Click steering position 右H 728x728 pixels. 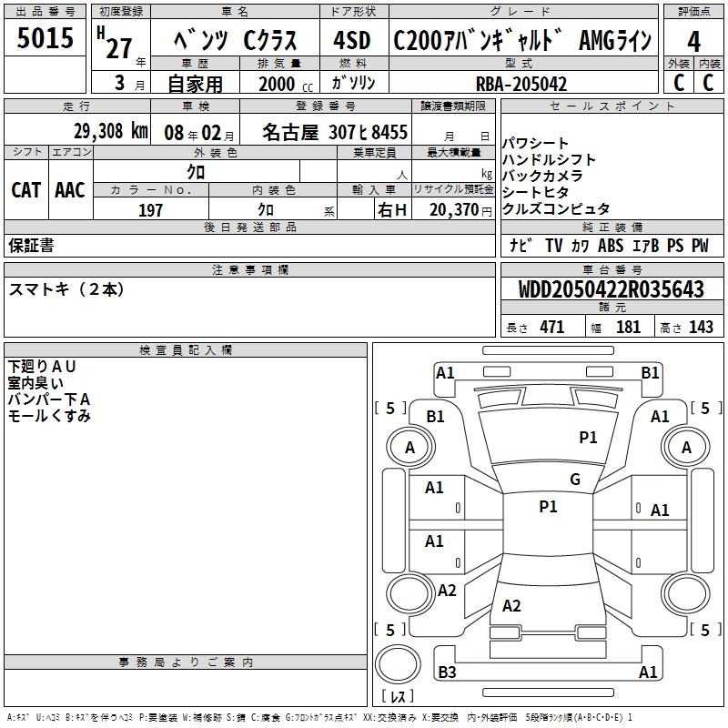(392, 210)
